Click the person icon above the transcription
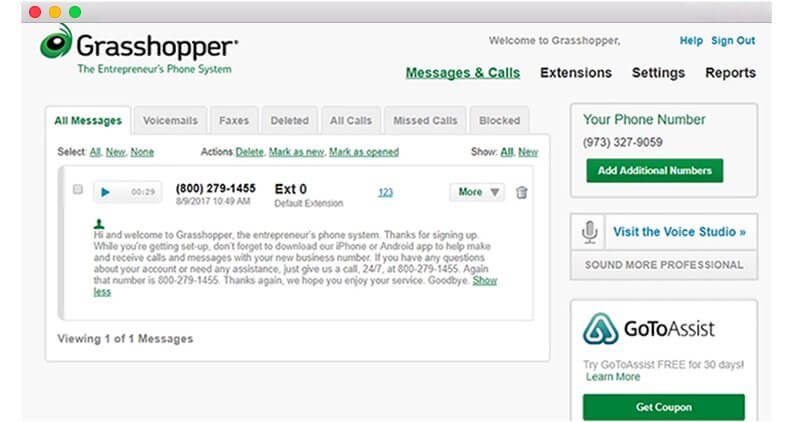This screenshot has height=422, width=793. coord(99,224)
